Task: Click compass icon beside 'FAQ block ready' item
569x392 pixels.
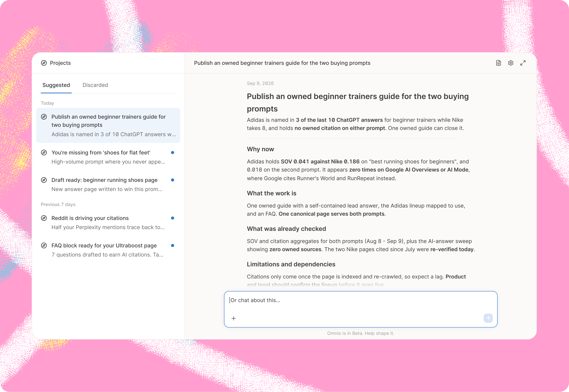Action: 44,246
